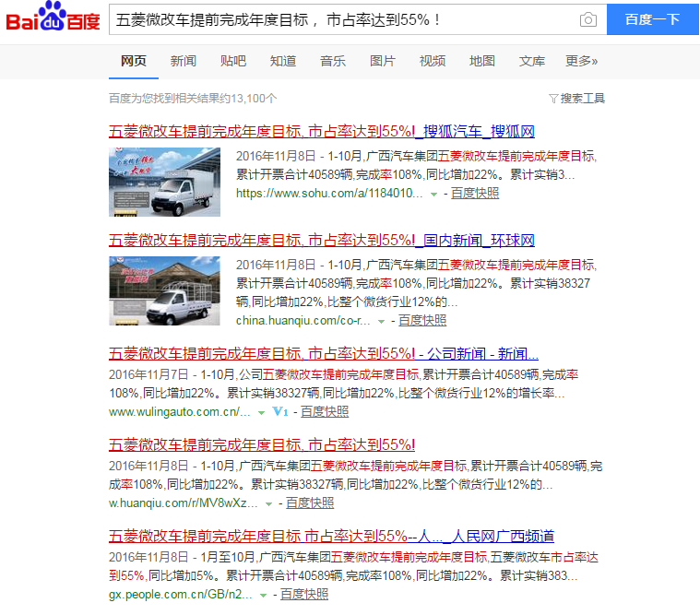Open 搜索工具 search tools
Image resolution: width=700 pixels, height=615 pixels.
click(x=582, y=99)
